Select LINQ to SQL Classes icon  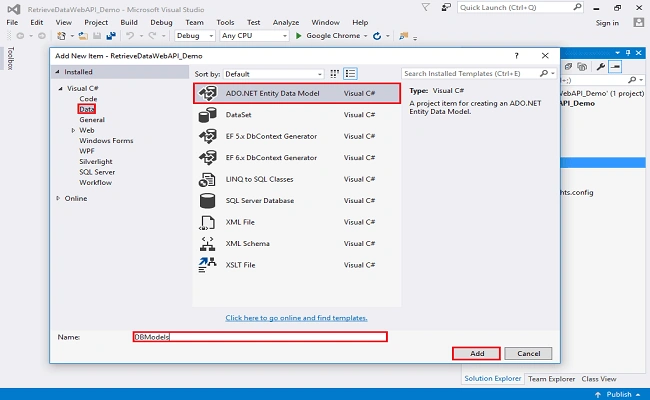coord(207,179)
